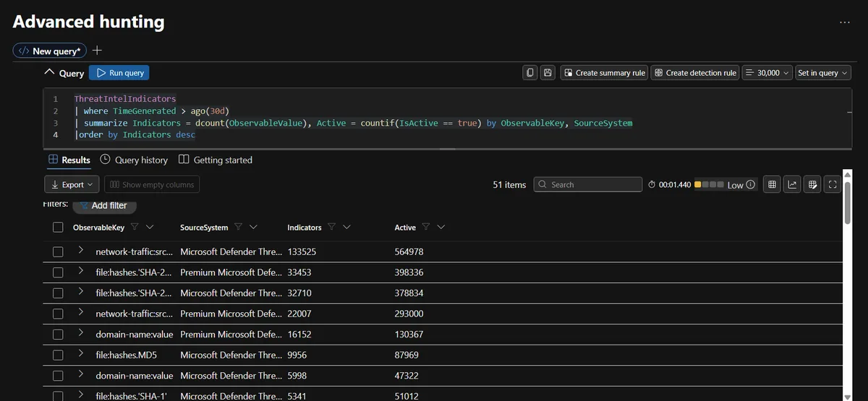Expand the row with 47322 active
Image resolution: width=868 pixels, height=401 pixels.
pyautogui.click(x=81, y=374)
